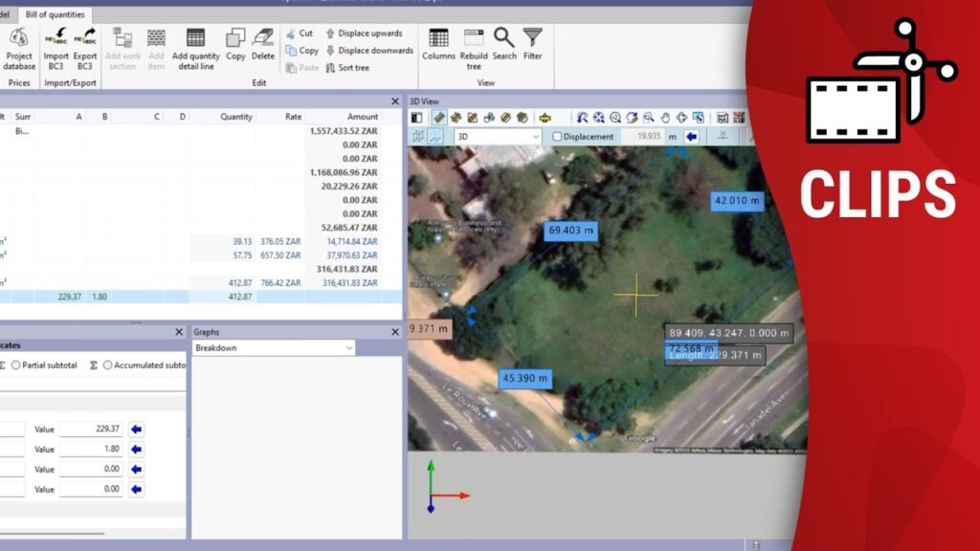Open the Filter tool
This screenshot has height=551, width=980.
(x=532, y=45)
